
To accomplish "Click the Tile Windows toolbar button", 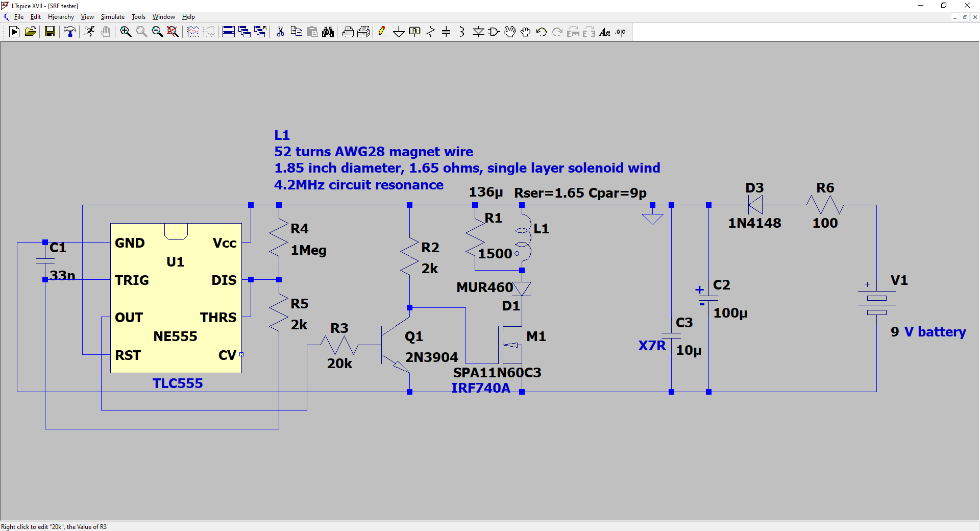I will pyautogui.click(x=229, y=32).
